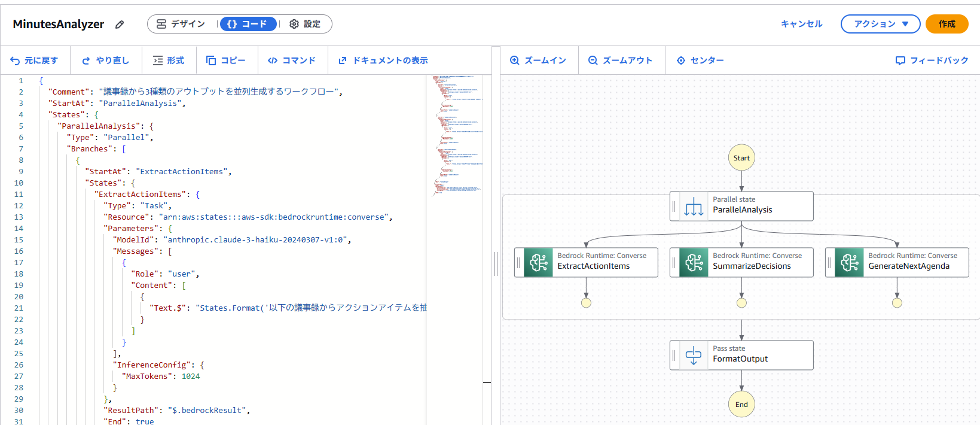Image resolution: width=980 pixels, height=425 pixels.
Task: Click the キャンセル link
Action: [801, 24]
